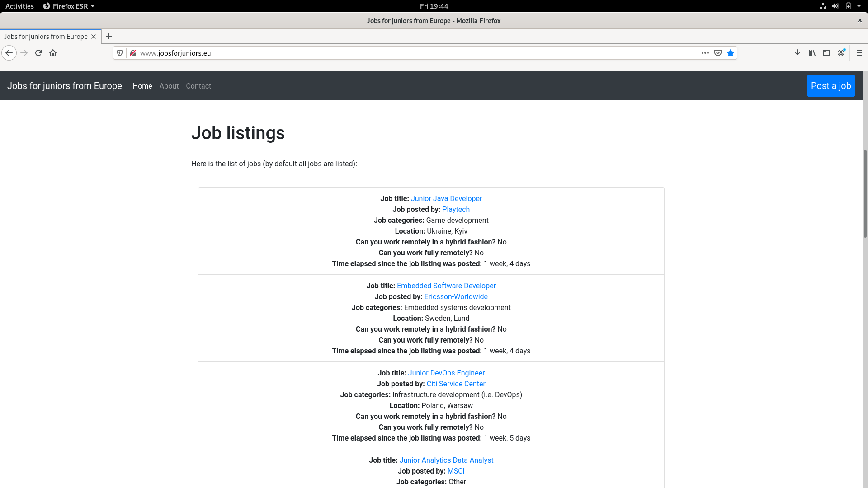Image resolution: width=868 pixels, height=488 pixels.
Task: Expand page actions three-dots menu
Action: (705, 53)
